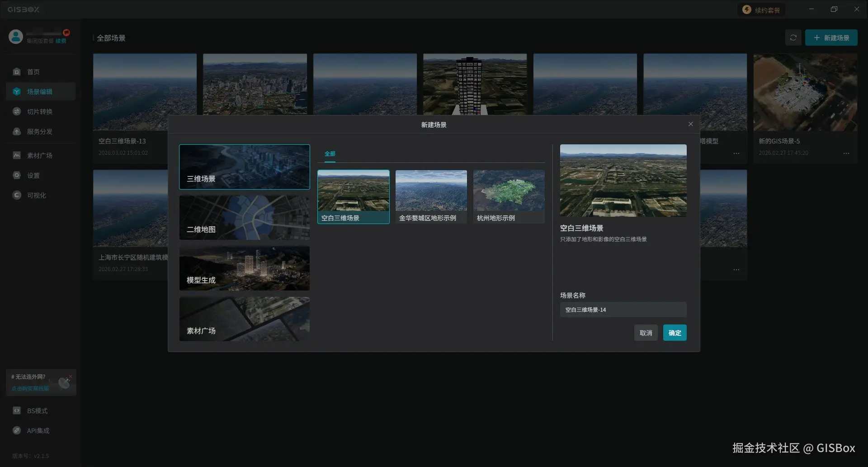Go to 场景编辑 in sidebar menu
The image size is (868, 467).
coord(41,91)
